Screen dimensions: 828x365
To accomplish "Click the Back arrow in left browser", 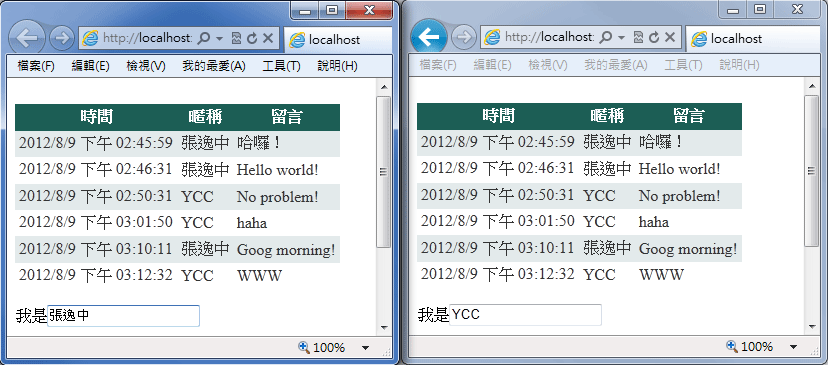I will coord(26,38).
